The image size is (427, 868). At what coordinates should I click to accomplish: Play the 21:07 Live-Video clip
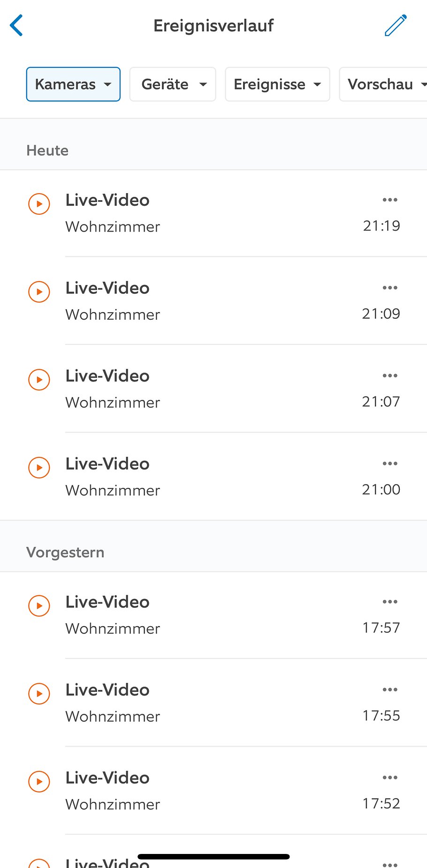[x=39, y=380]
